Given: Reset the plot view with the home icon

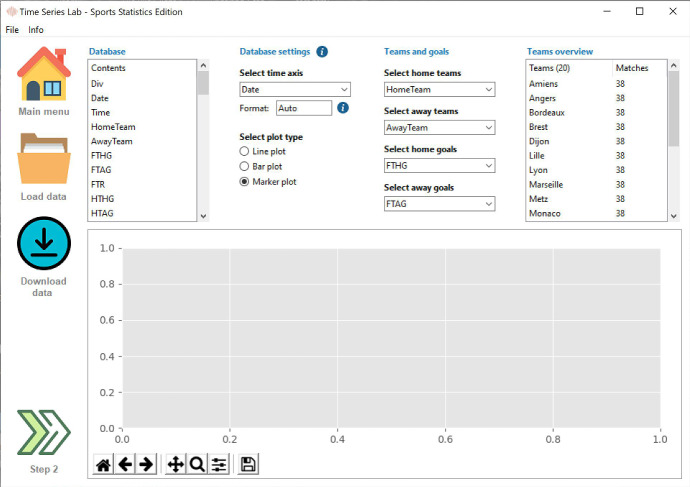Looking at the screenshot, I should 103,464.
